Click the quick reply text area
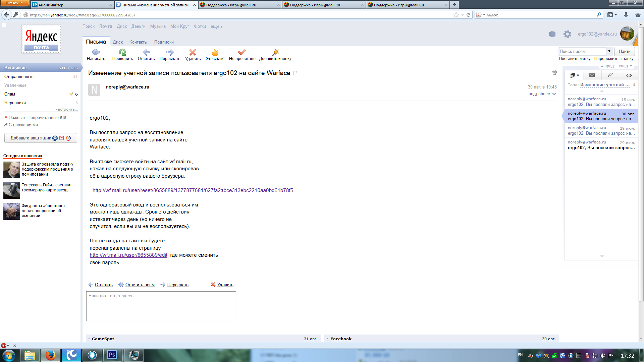This screenshot has height=362, width=644. pos(161,306)
